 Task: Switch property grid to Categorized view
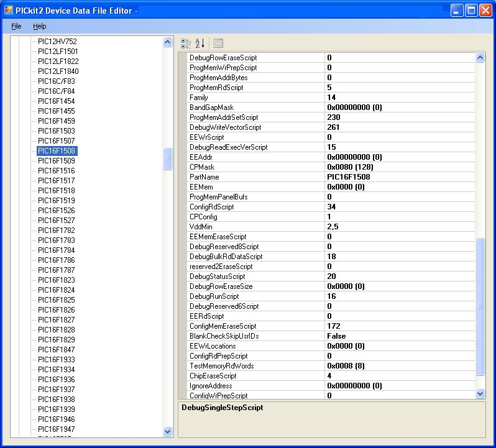tap(186, 43)
